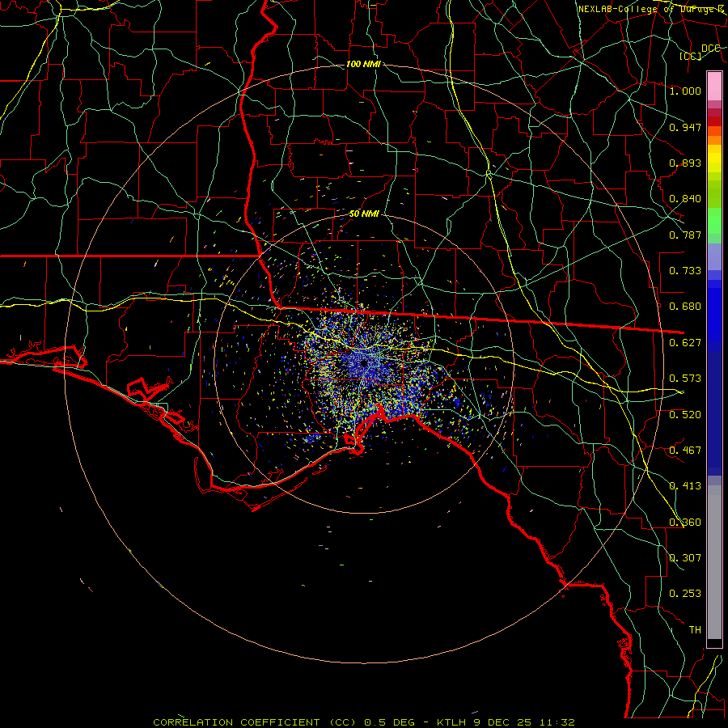Image resolution: width=728 pixels, height=728 pixels.
Task: Click the 0.840 scale value
Action: click(x=685, y=199)
